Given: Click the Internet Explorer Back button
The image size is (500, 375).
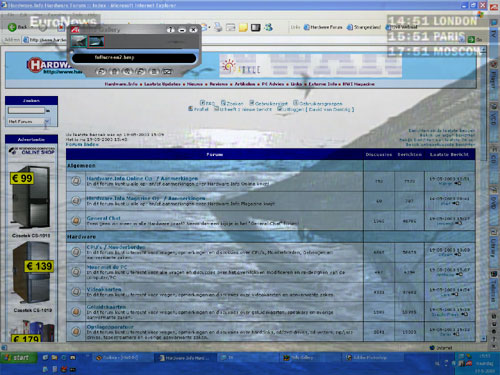Looking at the screenshot, I should pyautogui.click(x=18, y=27).
